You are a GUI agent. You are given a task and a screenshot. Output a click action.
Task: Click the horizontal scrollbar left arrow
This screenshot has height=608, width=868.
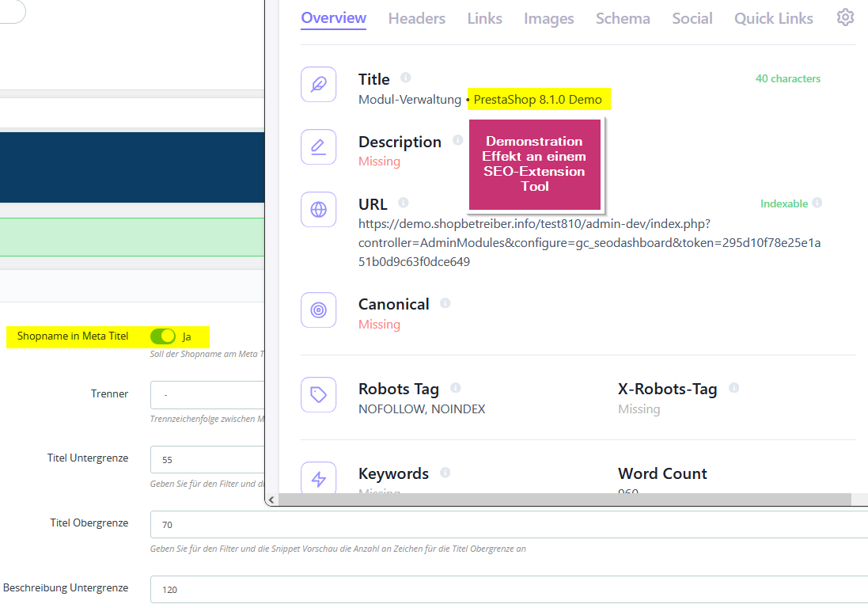pos(271,500)
